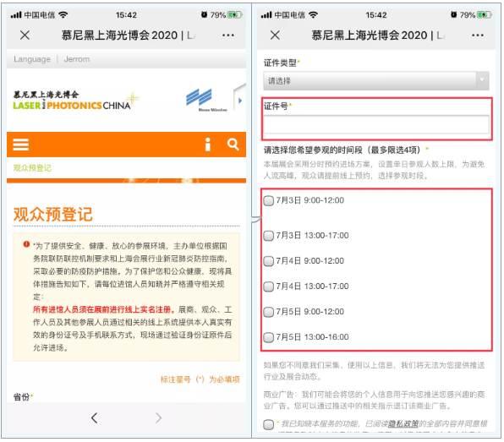This screenshot has width=504, height=442.
Task: Open the 证件类型 dropdown list
Action: point(376,81)
